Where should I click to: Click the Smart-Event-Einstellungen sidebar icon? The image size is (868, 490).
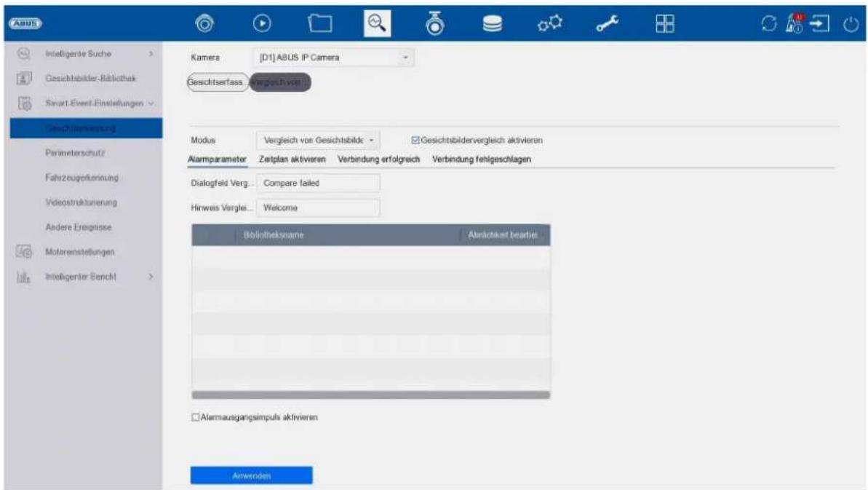coord(24,103)
